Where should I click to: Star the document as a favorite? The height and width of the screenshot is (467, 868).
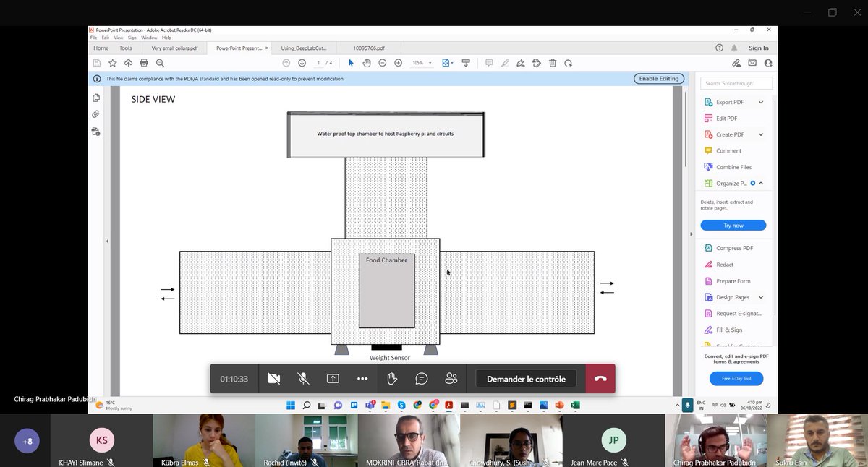[113, 63]
